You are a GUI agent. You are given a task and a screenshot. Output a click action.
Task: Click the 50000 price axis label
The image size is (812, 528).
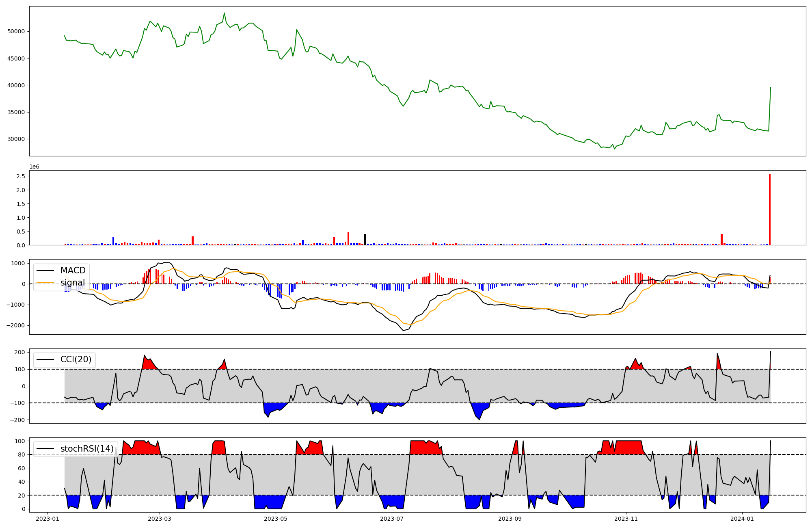[x=16, y=31]
